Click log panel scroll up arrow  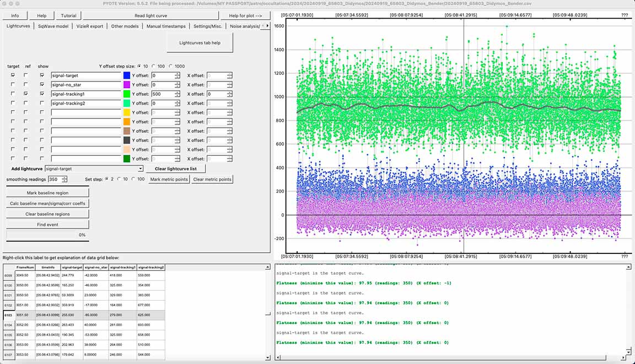tap(628, 267)
